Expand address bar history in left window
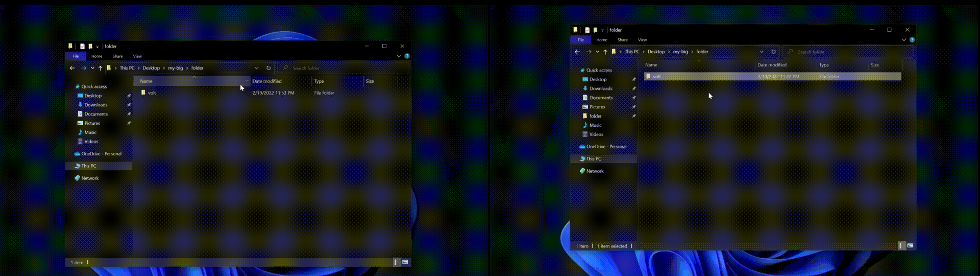980x276 pixels. pyautogui.click(x=257, y=68)
